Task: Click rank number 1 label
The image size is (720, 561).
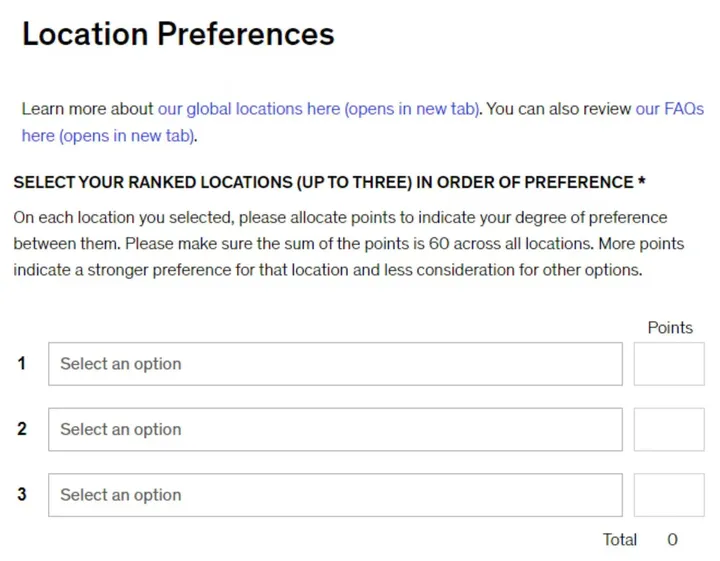Action: pos(22,364)
